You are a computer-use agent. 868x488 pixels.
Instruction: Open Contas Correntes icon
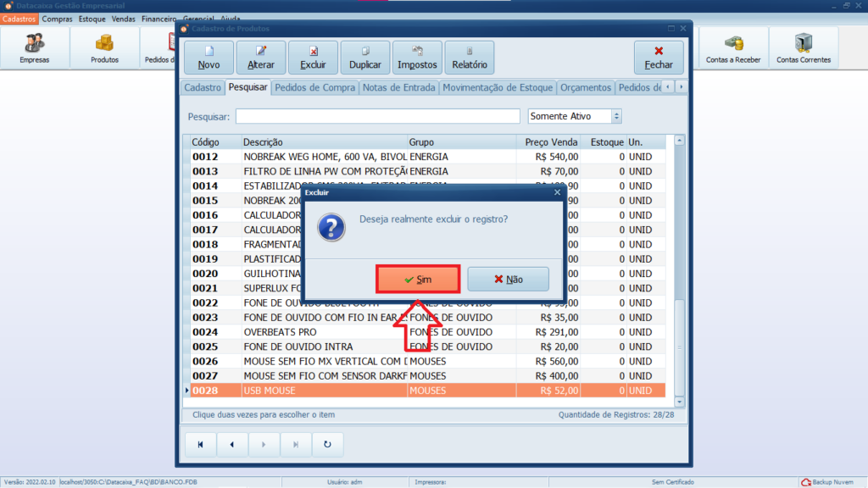pyautogui.click(x=803, y=48)
